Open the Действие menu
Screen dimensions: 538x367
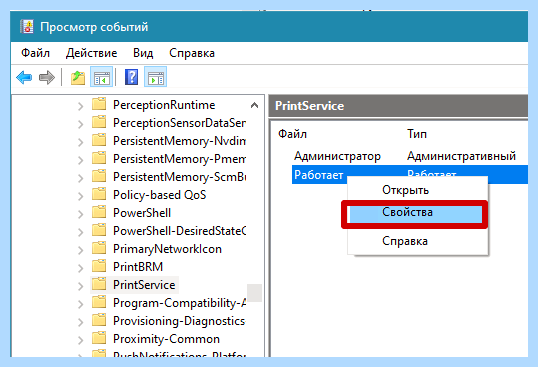(x=91, y=53)
